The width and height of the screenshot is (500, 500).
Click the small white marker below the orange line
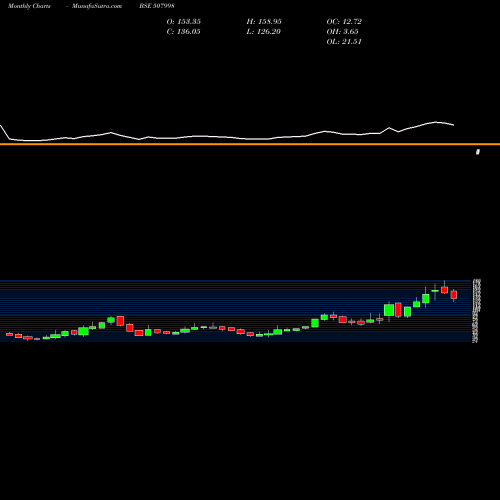[x=478, y=152]
